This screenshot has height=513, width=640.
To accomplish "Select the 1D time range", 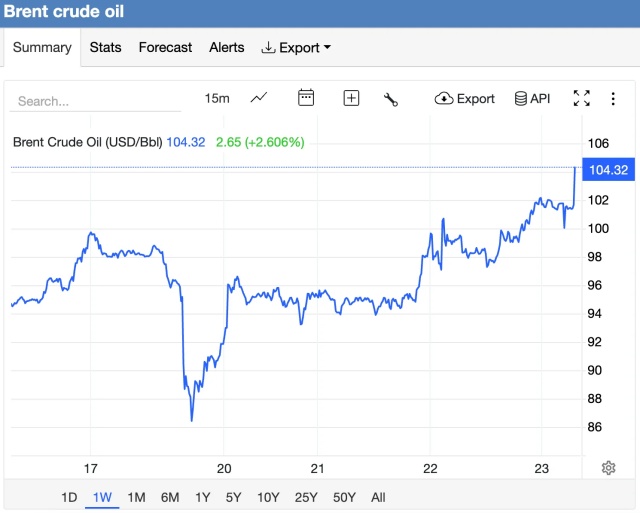I will pyautogui.click(x=69, y=497).
